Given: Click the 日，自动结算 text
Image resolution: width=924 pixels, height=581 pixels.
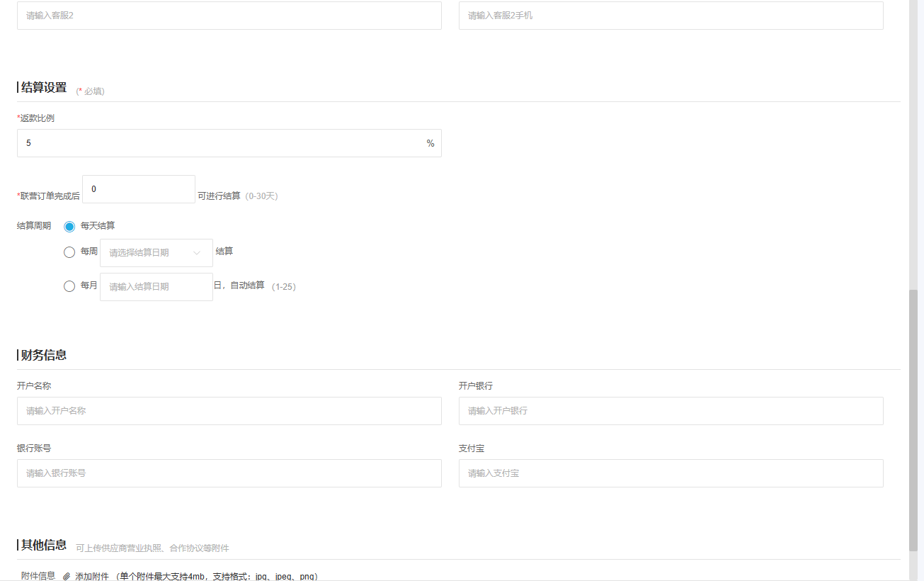Looking at the screenshot, I should point(239,286).
